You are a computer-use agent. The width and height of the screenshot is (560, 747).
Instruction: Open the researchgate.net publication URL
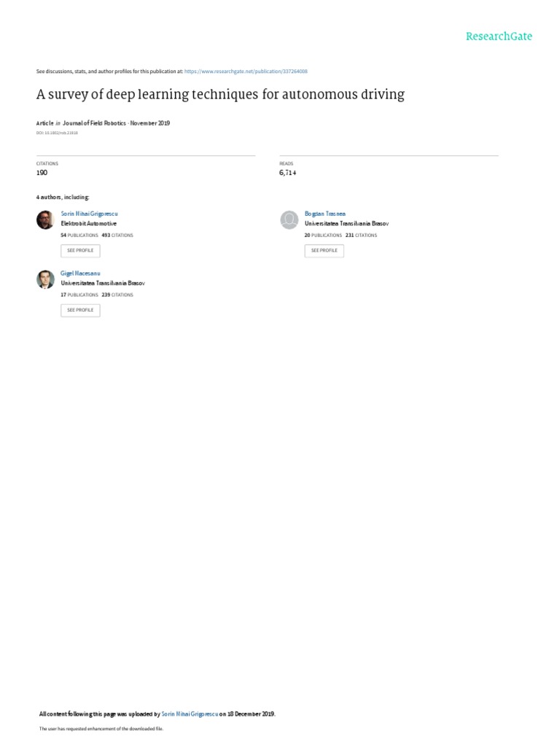(x=246, y=71)
